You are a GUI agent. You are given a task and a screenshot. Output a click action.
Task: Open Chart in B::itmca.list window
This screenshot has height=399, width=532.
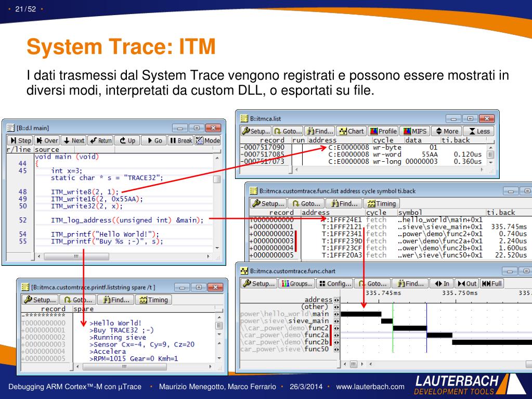(x=352, y=131)
